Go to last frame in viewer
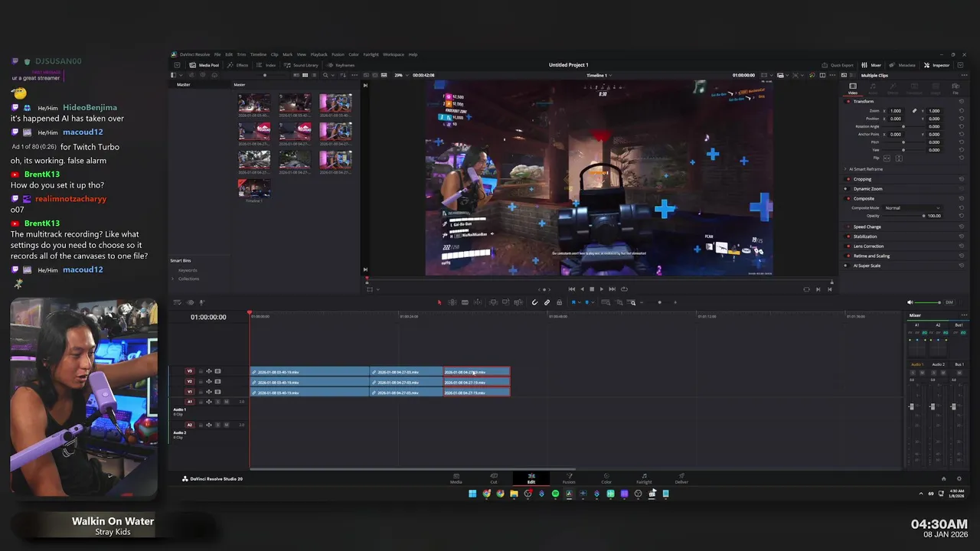 [x=612, y=289]
